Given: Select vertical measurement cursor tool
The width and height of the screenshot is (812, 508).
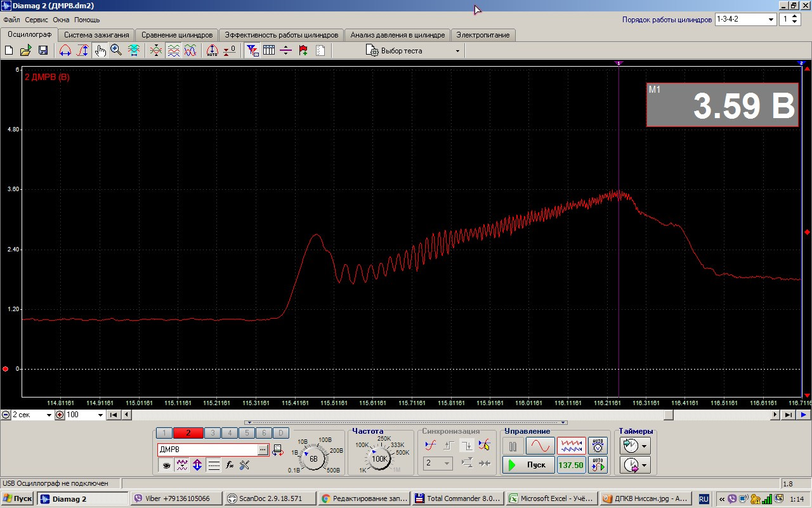Looking at the screenshot, I should click(82, 50).
